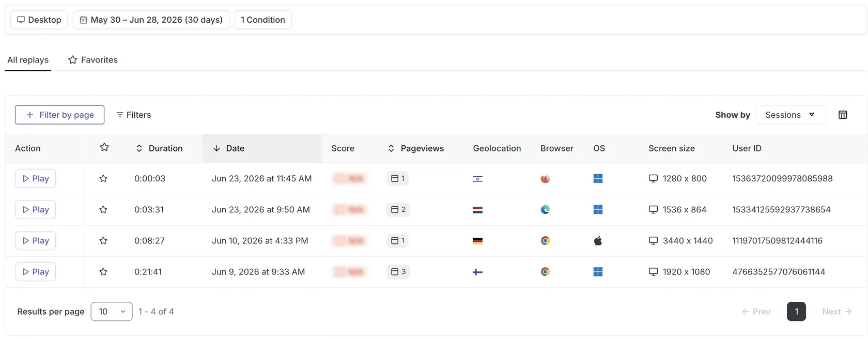Star the 0:21:41 session as favorite
Image resolution: width=868 pixels, height=339 pixels.
103,272
